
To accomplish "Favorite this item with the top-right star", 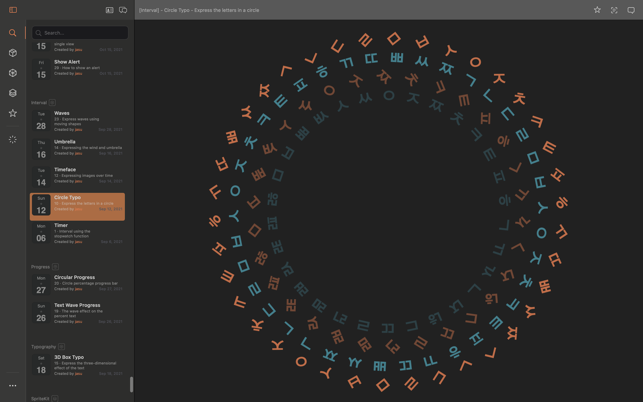I will tap(597, 10).
